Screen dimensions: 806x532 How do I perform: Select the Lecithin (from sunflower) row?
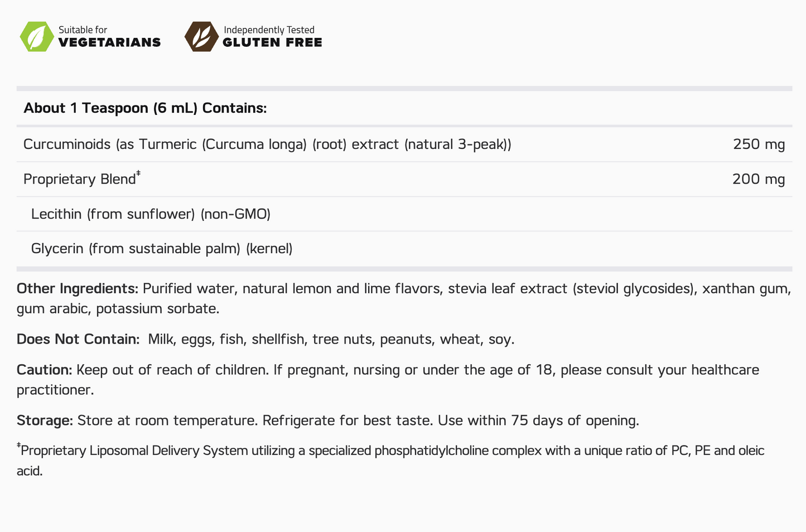click(151, 214)
